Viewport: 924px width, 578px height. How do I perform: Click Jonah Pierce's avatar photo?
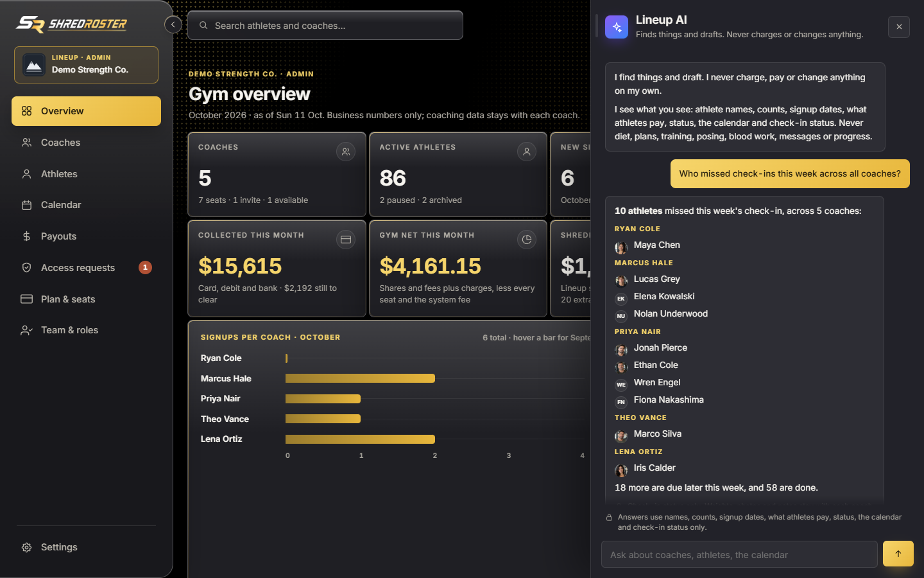pyautogui.click(x=621, y=350)
